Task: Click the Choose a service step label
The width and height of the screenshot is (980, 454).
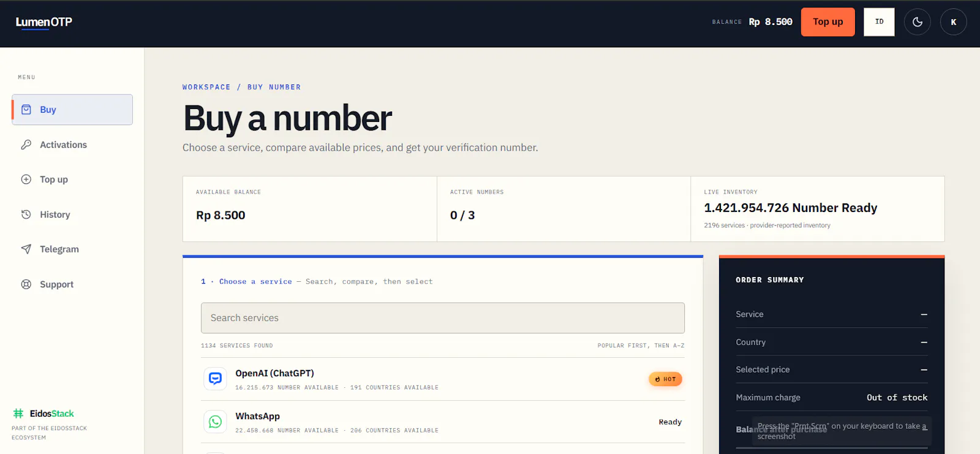Action: coord(255,282)
